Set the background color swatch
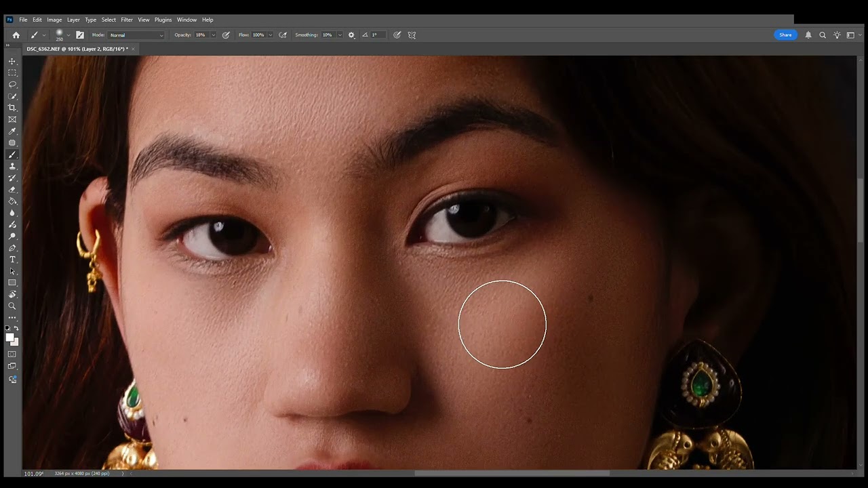Image resolution: width=868 pixels, height=488 pixels. pos(15,342)
